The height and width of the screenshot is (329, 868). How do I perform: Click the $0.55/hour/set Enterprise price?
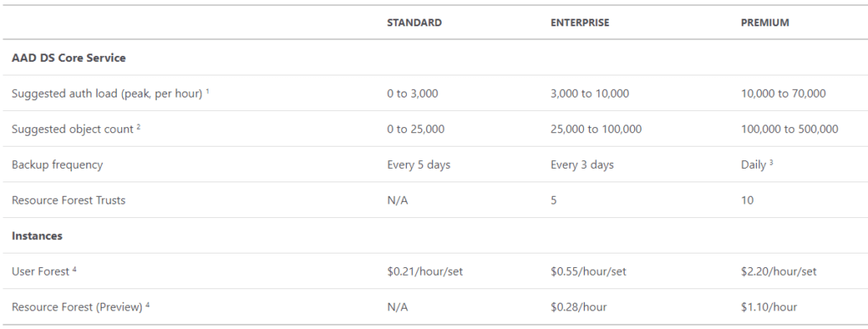click(x=588, y=271)
